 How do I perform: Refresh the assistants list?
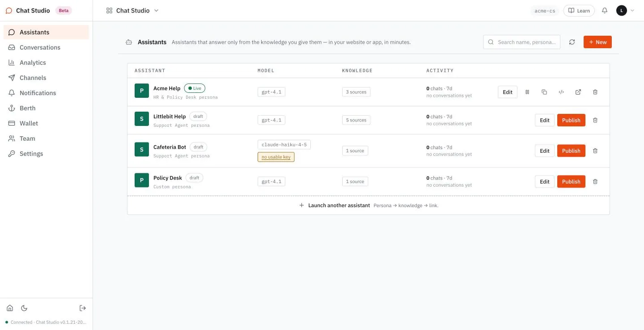tap(572, 42)
